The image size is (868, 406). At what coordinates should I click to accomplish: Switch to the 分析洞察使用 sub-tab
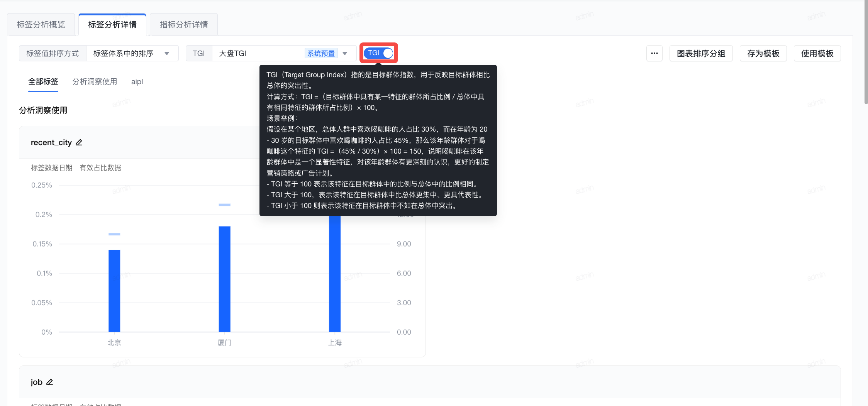coord(95,81)
